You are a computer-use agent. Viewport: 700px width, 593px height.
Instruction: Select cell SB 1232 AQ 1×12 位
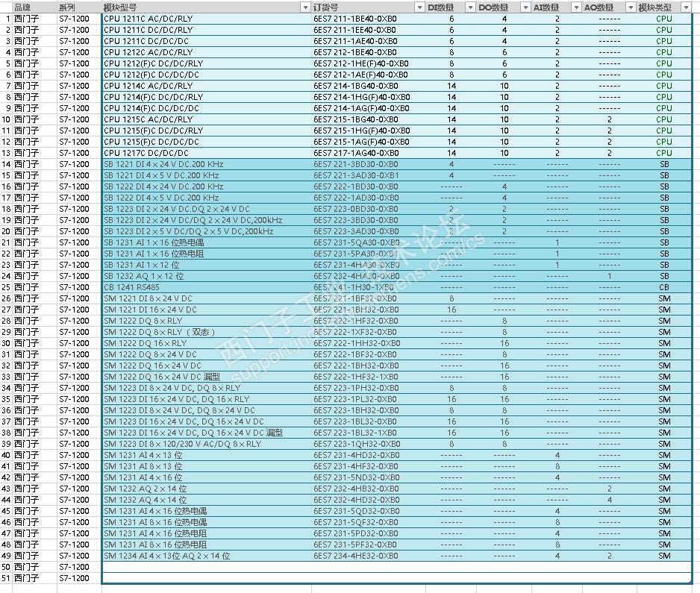tap(207, 276)
